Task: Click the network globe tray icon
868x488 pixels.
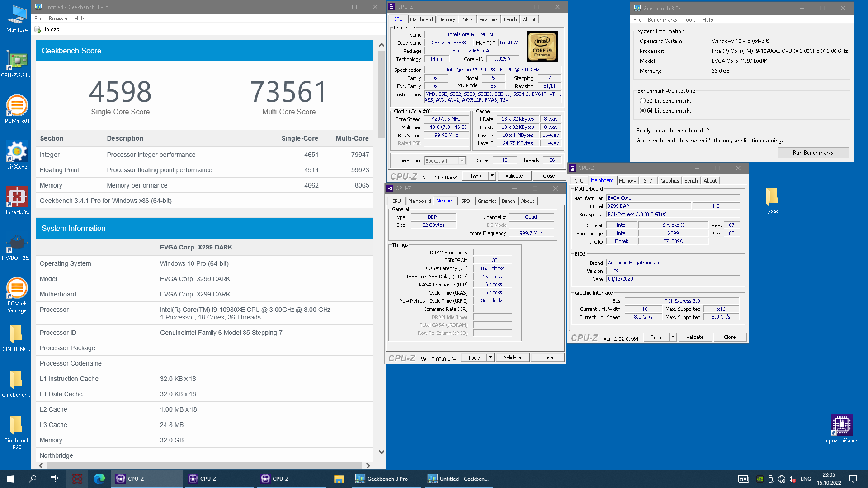Action: (782, 479)
